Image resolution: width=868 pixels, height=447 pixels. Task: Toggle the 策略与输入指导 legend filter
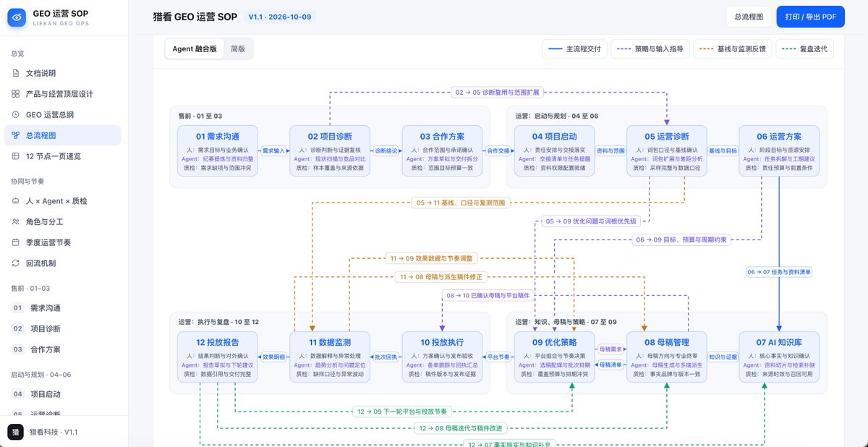tap(651, 48)
